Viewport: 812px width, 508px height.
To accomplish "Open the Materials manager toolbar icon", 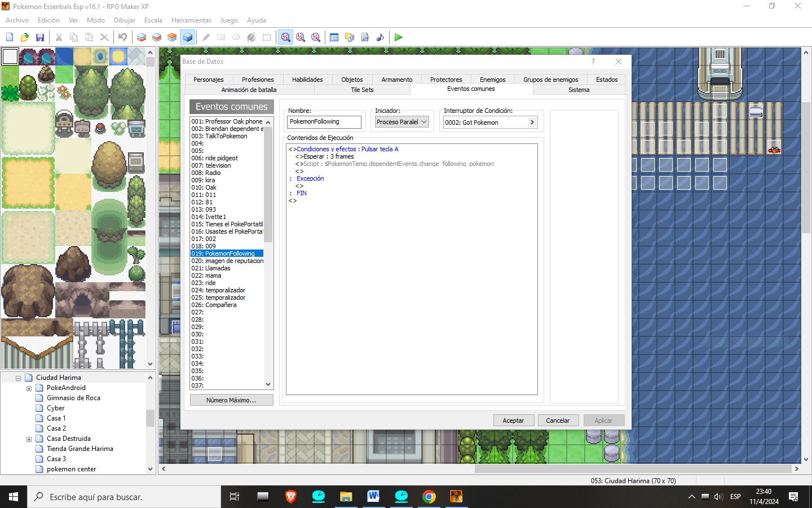I will [x=350, y=37].
